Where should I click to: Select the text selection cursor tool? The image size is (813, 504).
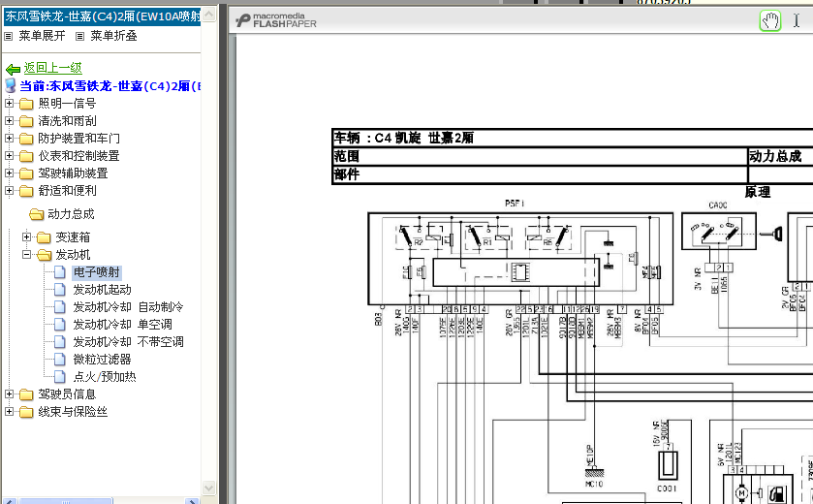[797, 20]
